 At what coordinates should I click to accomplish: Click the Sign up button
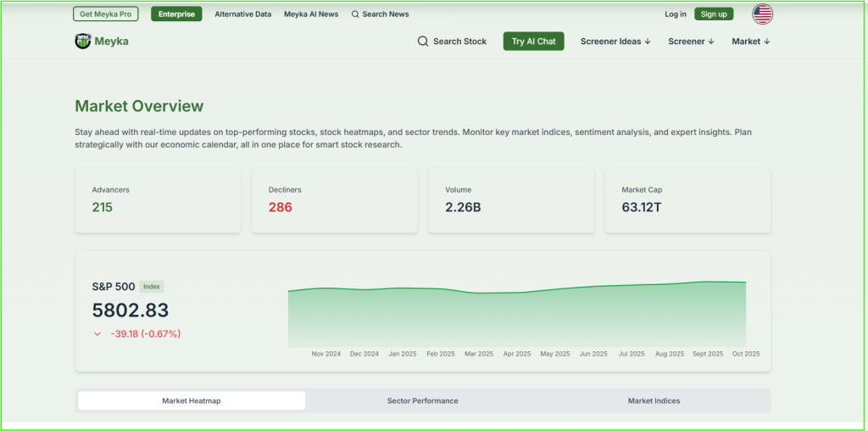coord(714,14)
